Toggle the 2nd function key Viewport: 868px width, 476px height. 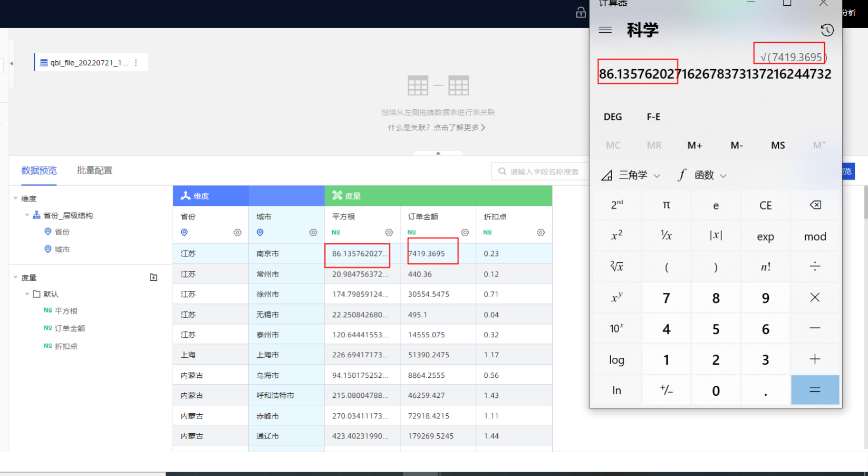coord(616,205)
